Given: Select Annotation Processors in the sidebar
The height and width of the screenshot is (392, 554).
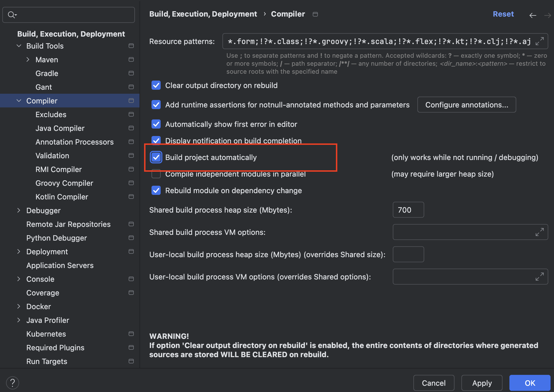Looking at the screenshot, I should (74, 142).
